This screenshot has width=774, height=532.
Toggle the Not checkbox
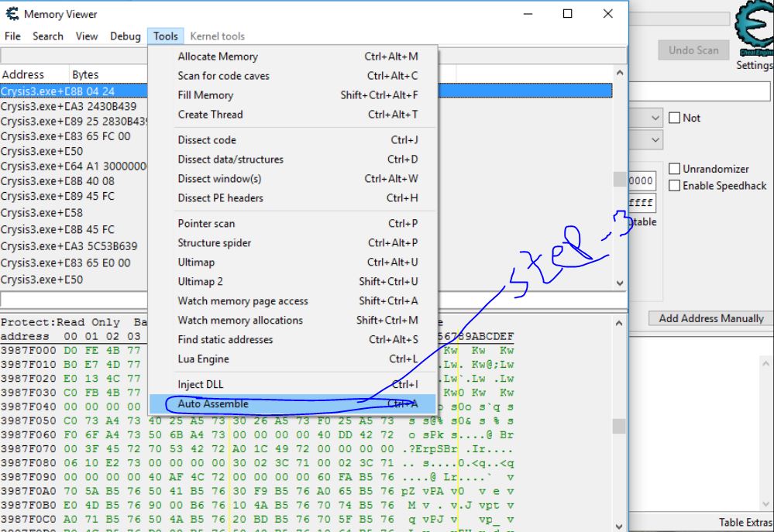click(x=674, y=118)
